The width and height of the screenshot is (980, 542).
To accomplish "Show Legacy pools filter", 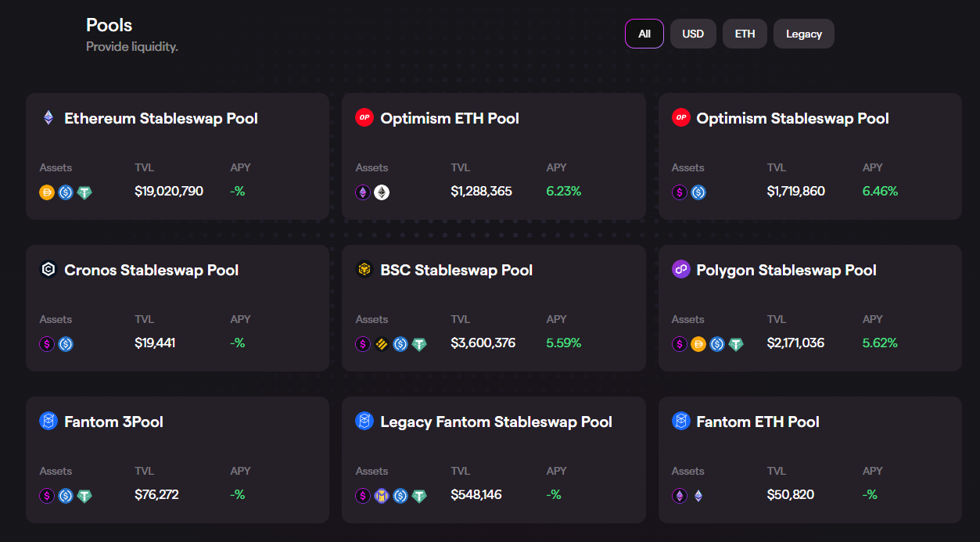I will click(x=804, y=34).
